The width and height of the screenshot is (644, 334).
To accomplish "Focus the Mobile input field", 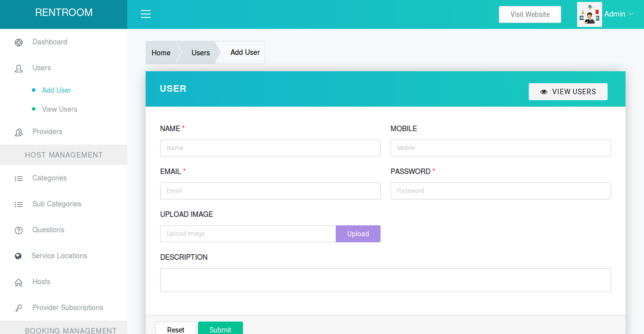I will pyautogui.click(x=501, y=148).
